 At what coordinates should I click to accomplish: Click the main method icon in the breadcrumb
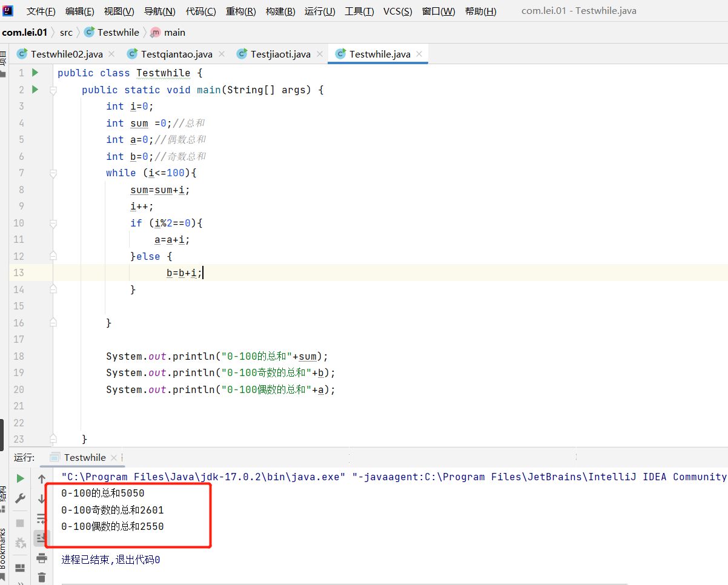coord(156,32)
